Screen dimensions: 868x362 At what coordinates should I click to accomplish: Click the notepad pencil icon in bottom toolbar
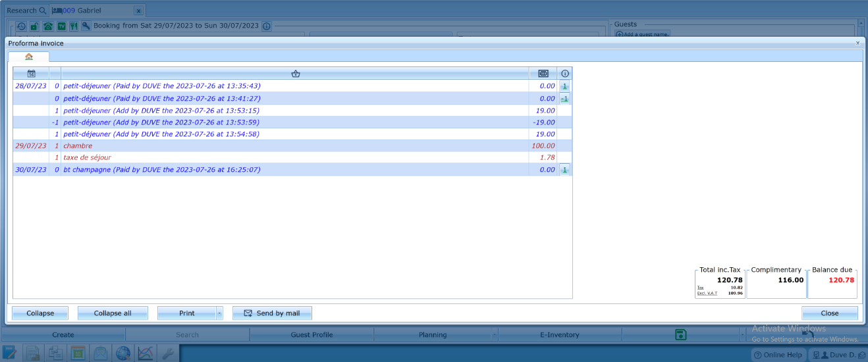point(10,353)
